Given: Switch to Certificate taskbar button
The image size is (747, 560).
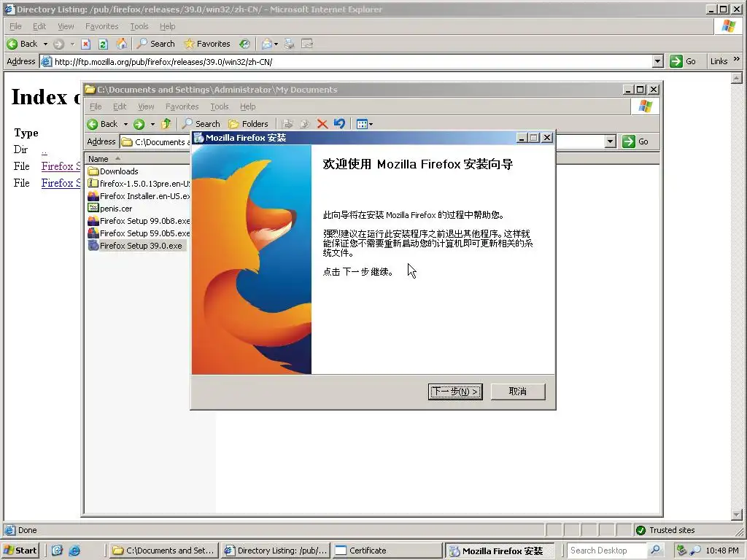Looking at the screenshot, I should tap(387, 551).
